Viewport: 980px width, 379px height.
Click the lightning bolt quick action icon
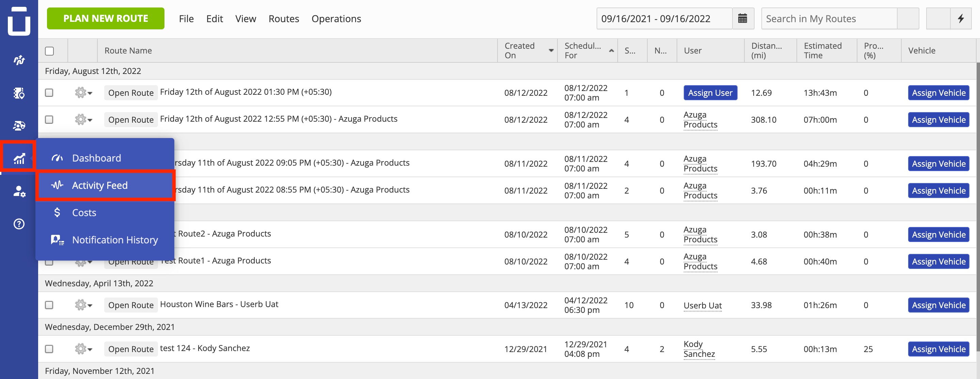[961, 18]
